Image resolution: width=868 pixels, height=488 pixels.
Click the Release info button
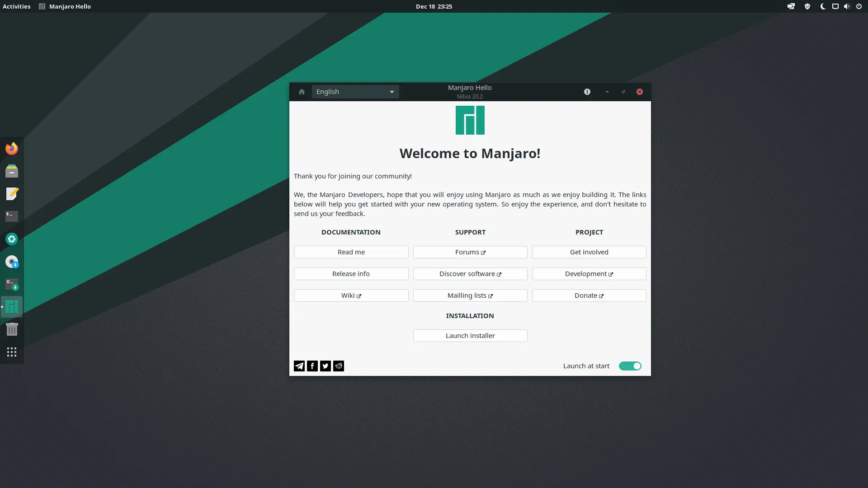351,273
